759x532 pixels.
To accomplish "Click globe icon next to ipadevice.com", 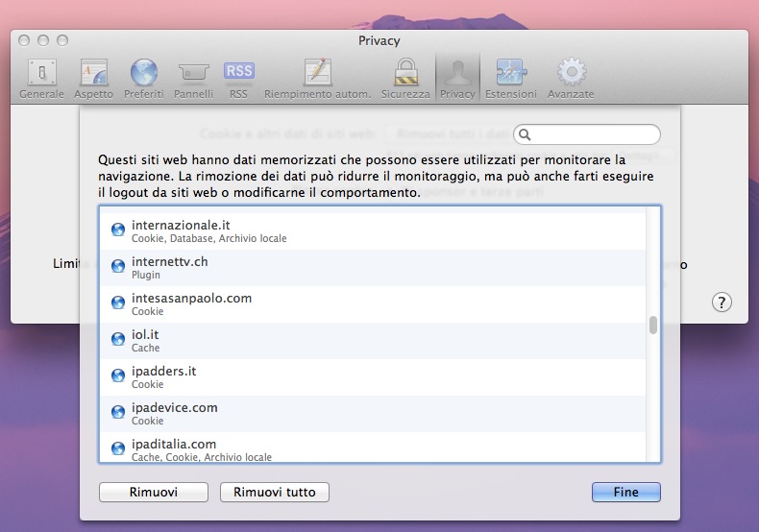I will coord(118,412).
